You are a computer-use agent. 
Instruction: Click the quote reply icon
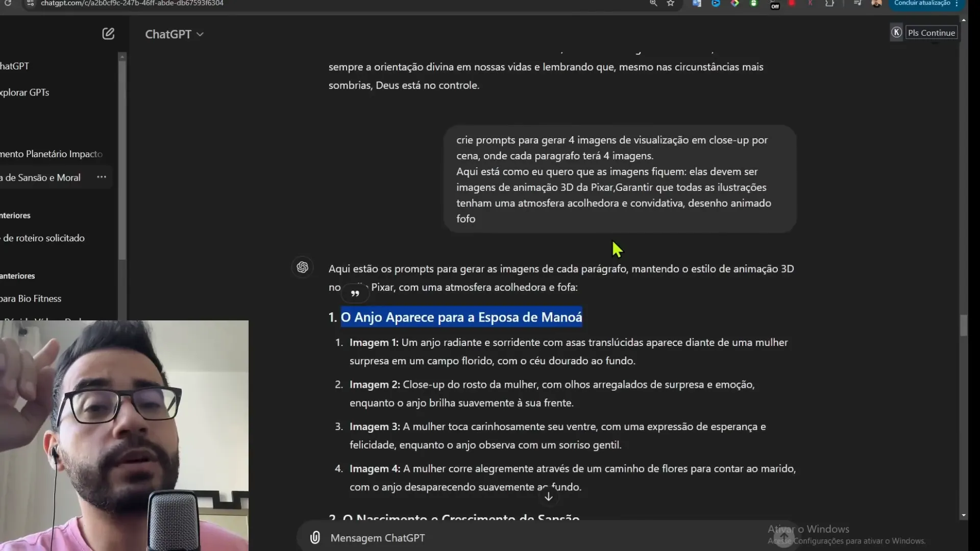pyautogui.click(x=355, y=293)
